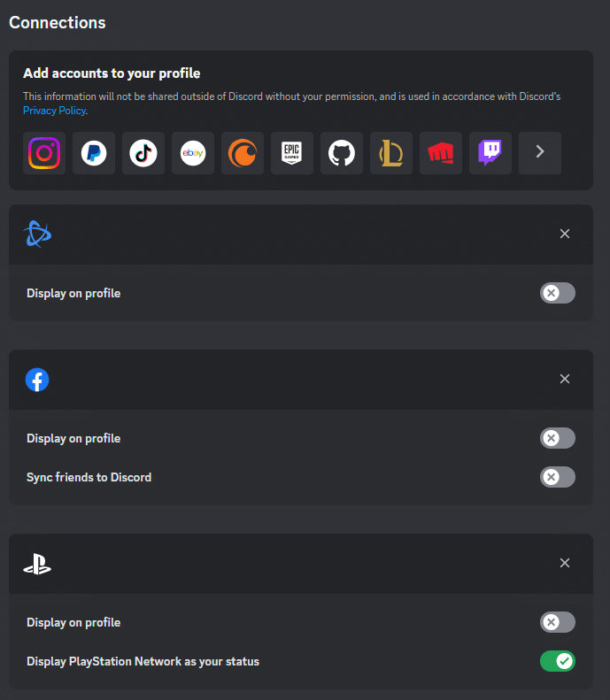Add the Epic Games connection
Viewport: 610px width, 700px height.
point(292,153)
